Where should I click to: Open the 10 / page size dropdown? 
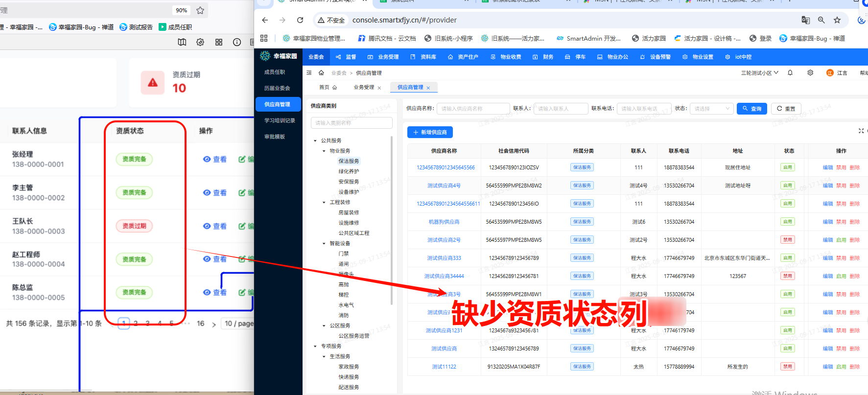pos(238,324)
